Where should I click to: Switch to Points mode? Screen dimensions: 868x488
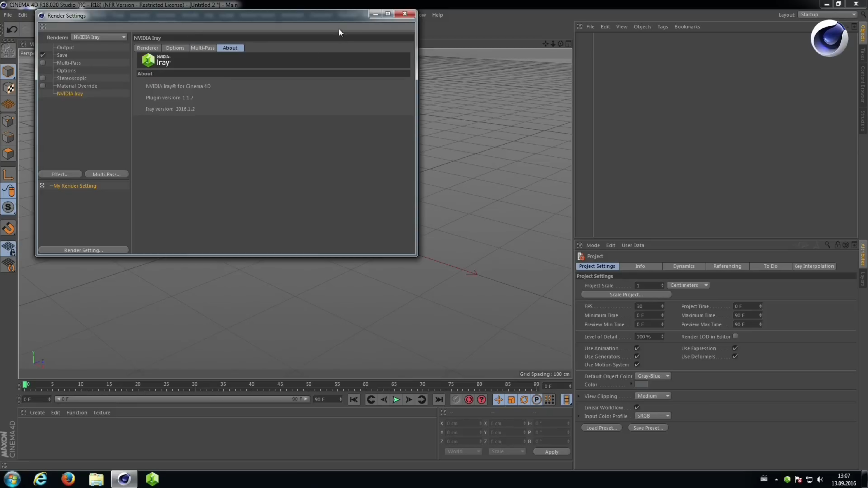8,121
